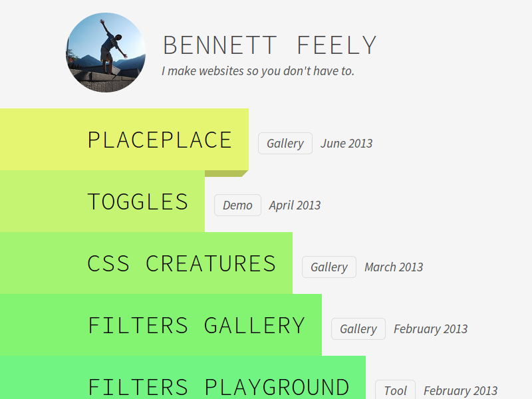Click the Gallery badge next to PLACEPLACE

point(285,143)
